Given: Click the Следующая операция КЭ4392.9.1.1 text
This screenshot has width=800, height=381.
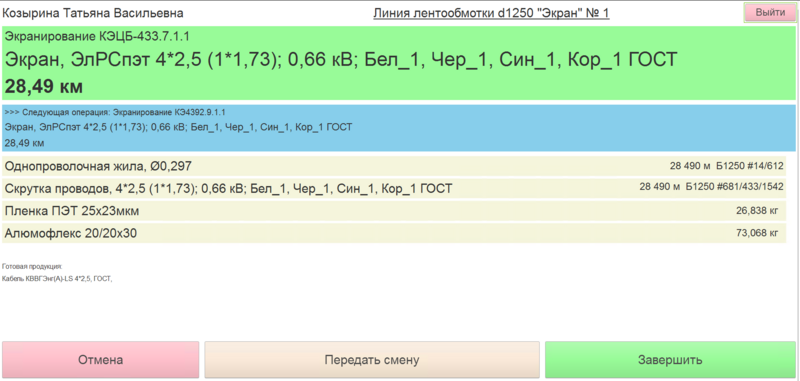Looking at the screenshot, I should tap(115, 112).
